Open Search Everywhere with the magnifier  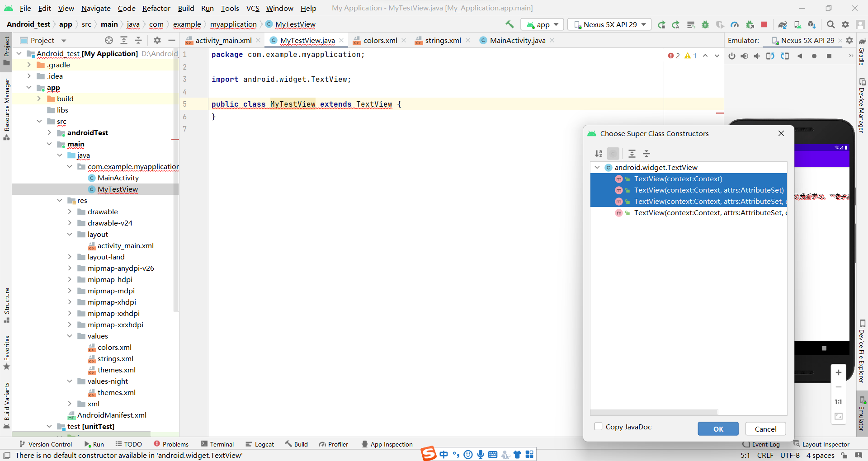pyautogui.click(x=831, y=24)
